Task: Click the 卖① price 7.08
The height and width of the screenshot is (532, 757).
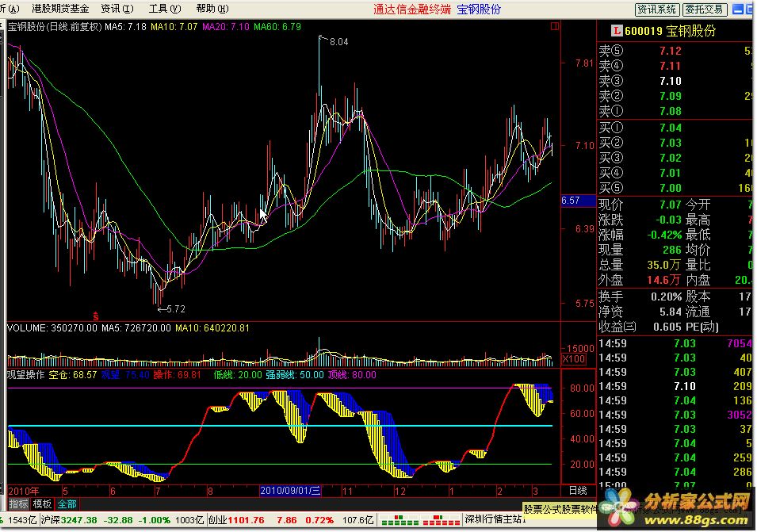Action: click(x=671, y=111)
